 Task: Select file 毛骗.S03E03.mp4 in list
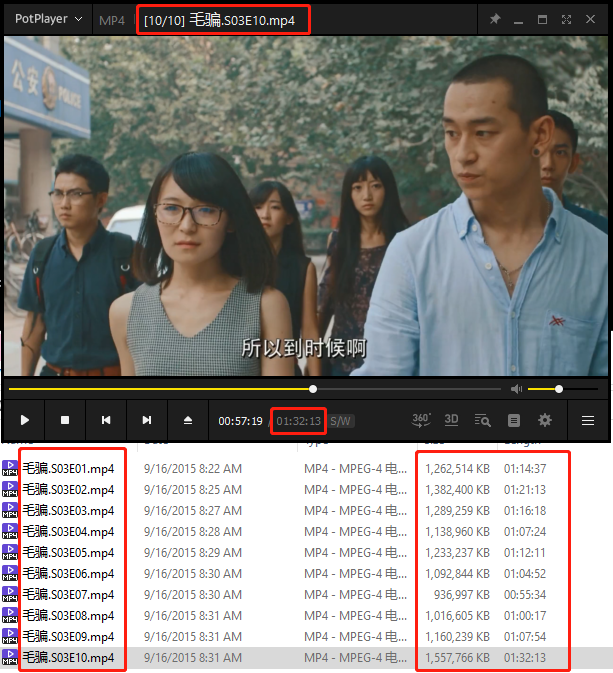(x=68, y=511)
